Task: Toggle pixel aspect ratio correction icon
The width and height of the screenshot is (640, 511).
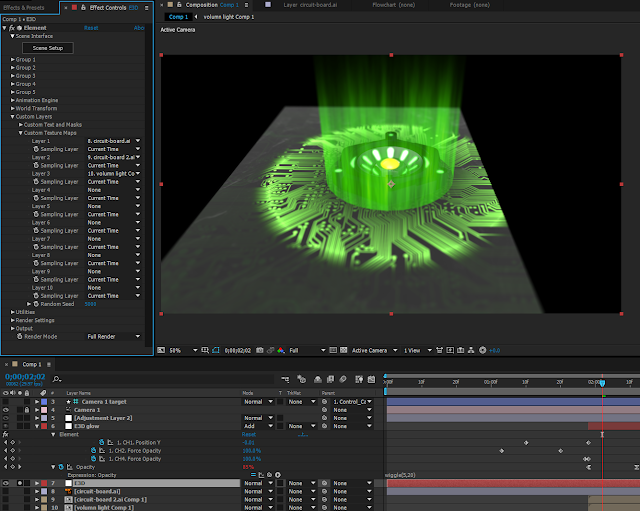Action: coord(440,350)
